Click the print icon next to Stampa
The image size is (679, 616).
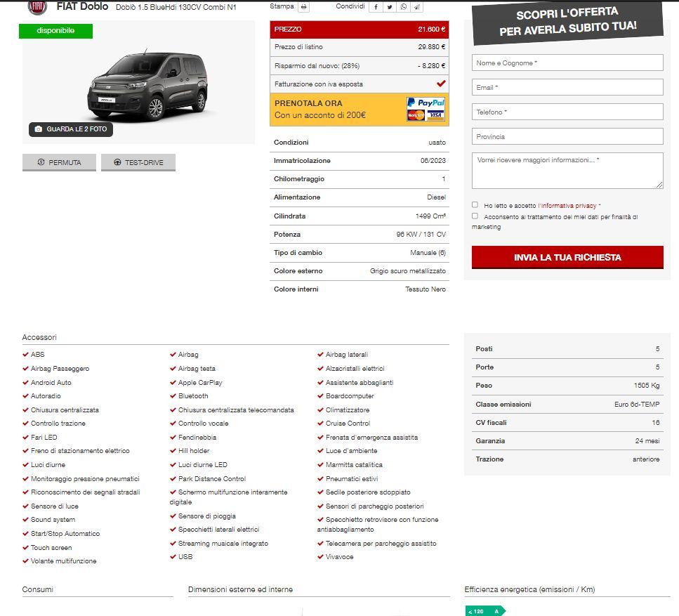303,6
